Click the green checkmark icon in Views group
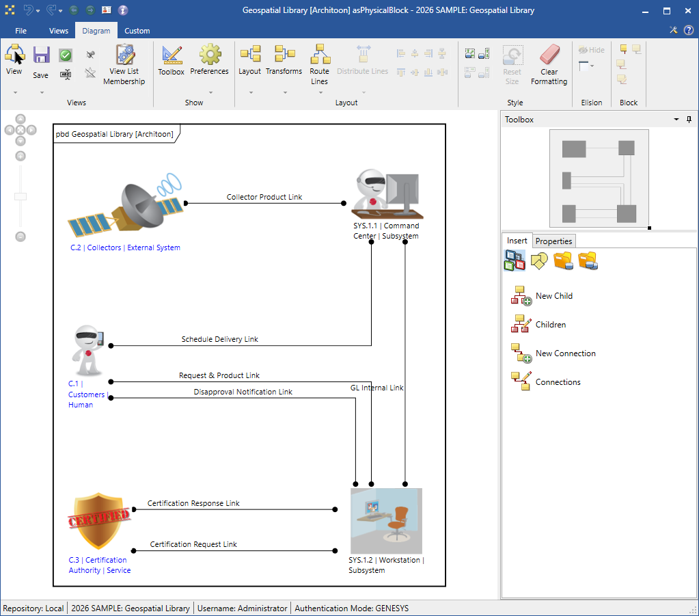The width and height of the screenshot is (699, 616). (x=66, y=55)
